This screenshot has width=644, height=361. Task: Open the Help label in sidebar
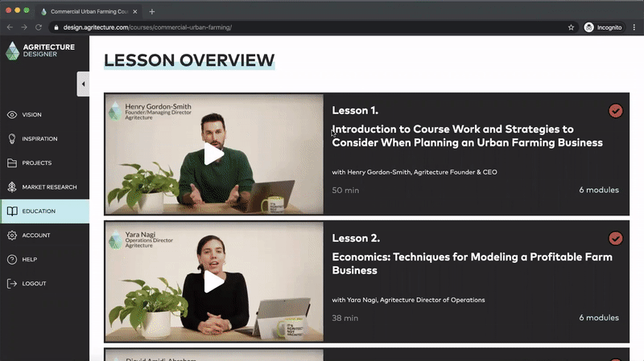click(30, 259)
